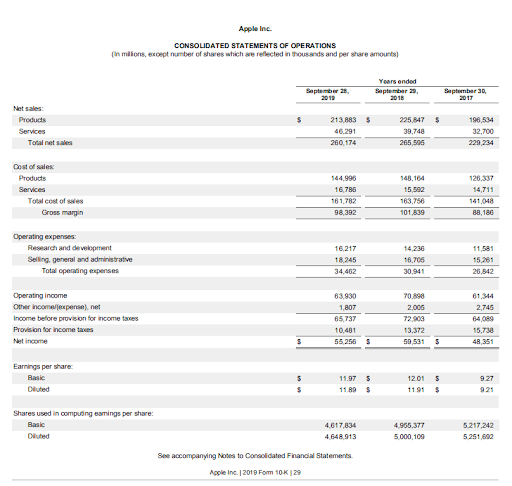Click the 'Provision for income taxes' label
This screenshot has width=512, height=486.
pos(53,330)
